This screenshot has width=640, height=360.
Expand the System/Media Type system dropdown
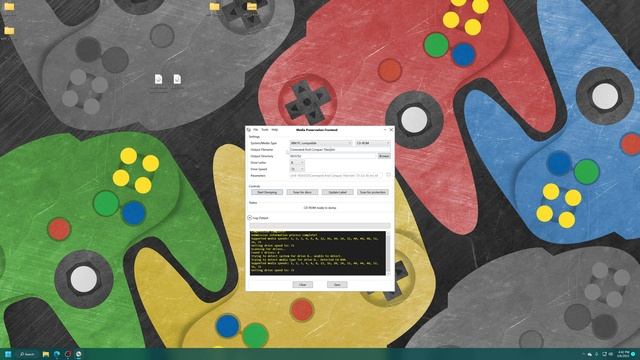point(321,143)
